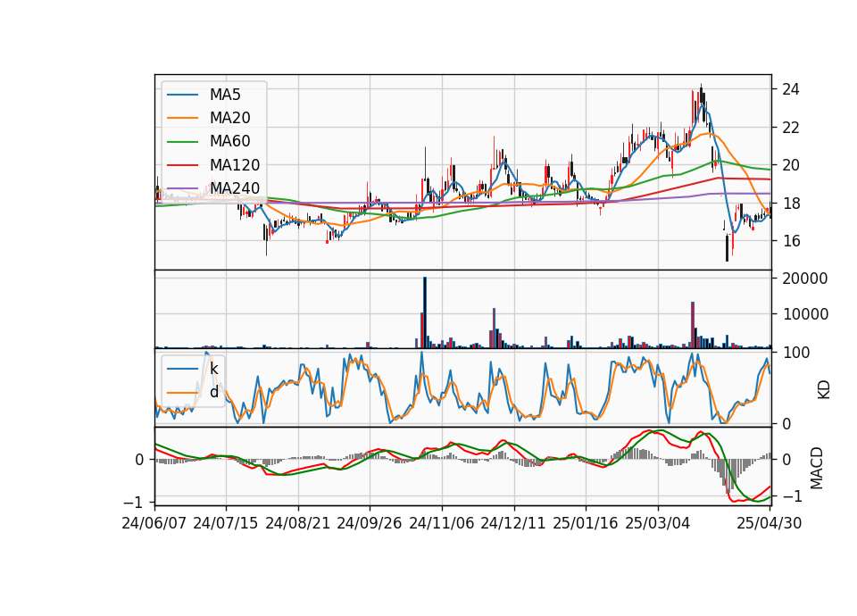Click the MA240 legend label

[235, 188]
